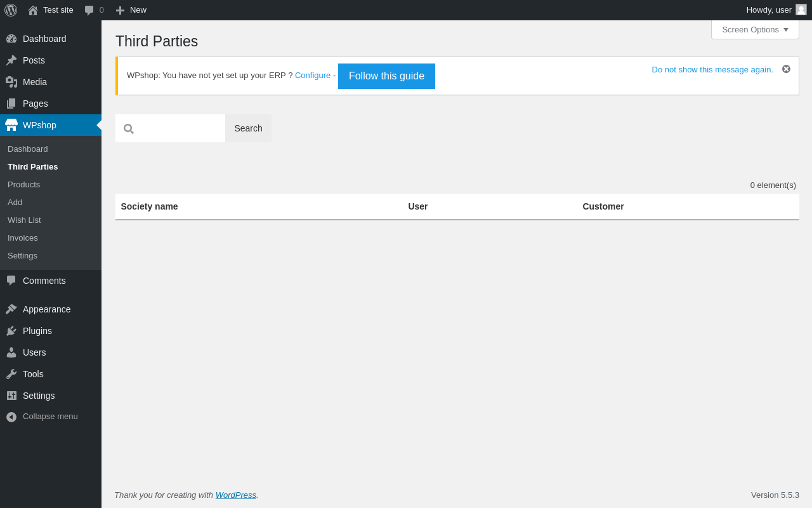
Task: Expand the Screen Options panel
Action: point(755,29)
